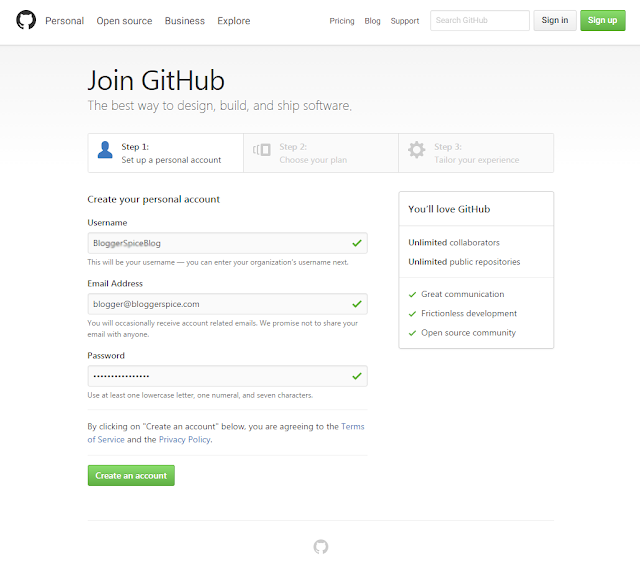Click the Frictionless development text
Viewport: 640px width, 563px height.
point(469,314)
